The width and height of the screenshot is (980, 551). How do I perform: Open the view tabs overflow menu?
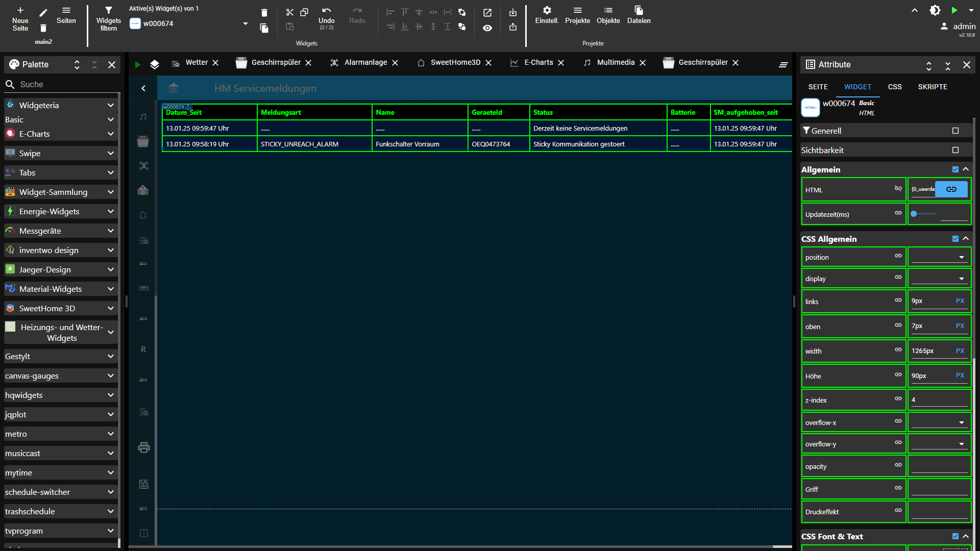pos(783,64)
